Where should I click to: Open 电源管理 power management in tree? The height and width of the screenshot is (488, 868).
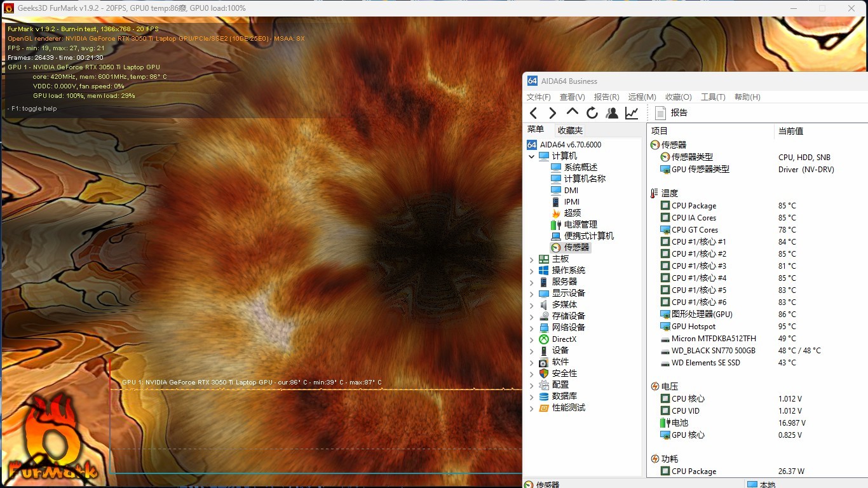pos(580,224)
